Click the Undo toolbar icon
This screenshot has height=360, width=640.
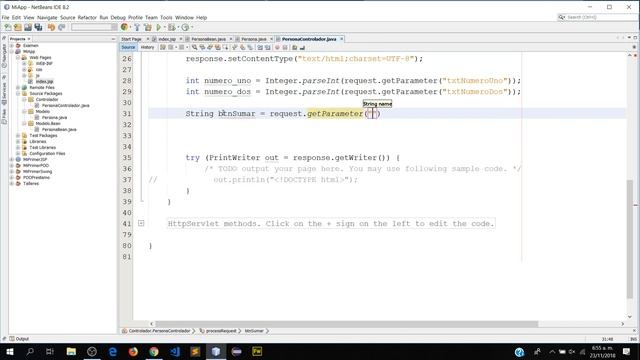click(x=51, y=27)
